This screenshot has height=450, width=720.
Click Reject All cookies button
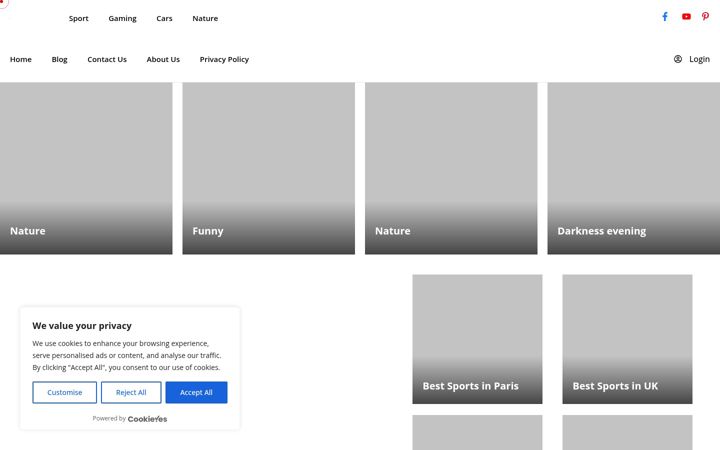131,393
